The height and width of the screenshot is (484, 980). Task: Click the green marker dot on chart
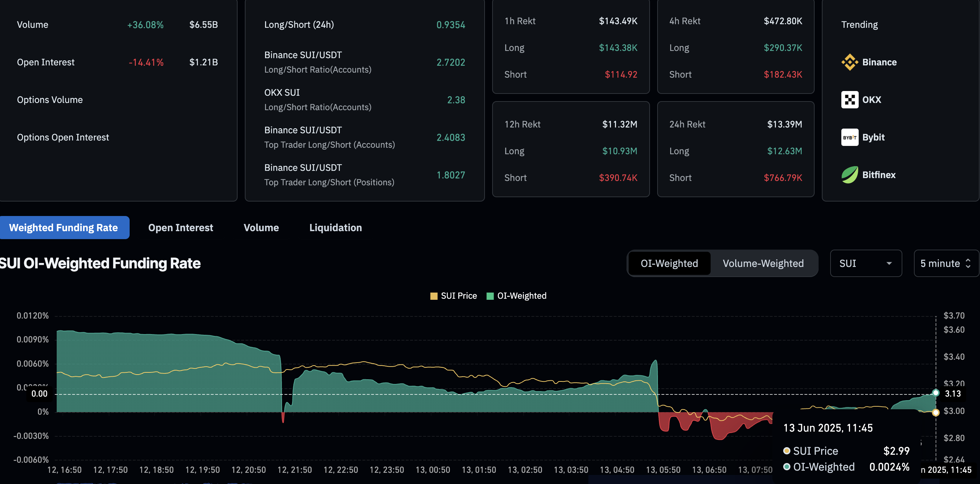tap(936, 393)
